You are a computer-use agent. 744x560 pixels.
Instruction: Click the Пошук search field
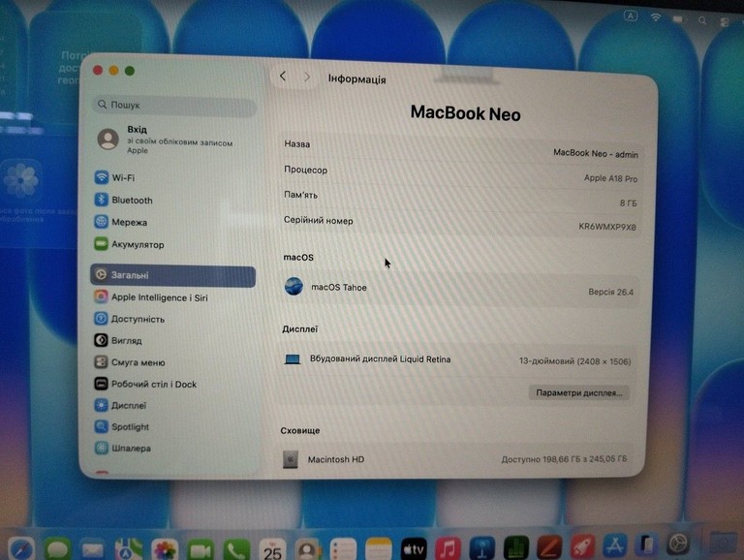(x=174, y=105)
